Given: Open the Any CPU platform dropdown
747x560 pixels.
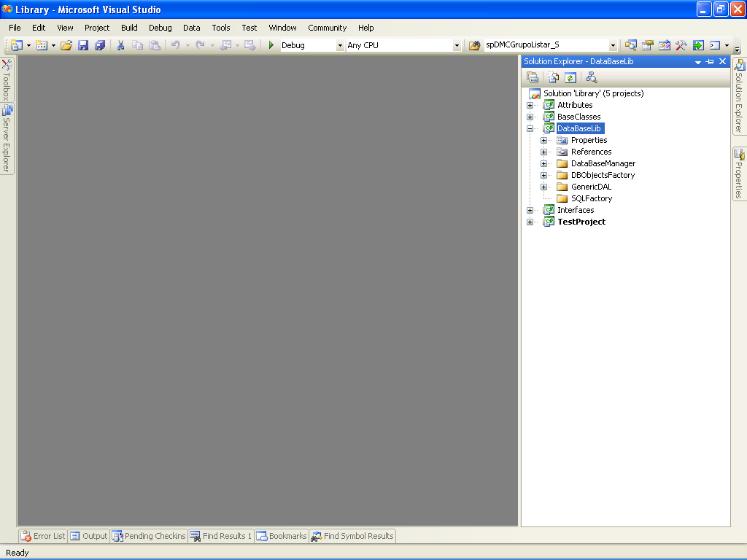Looking at the screenshot, I should tap(457, 45).
